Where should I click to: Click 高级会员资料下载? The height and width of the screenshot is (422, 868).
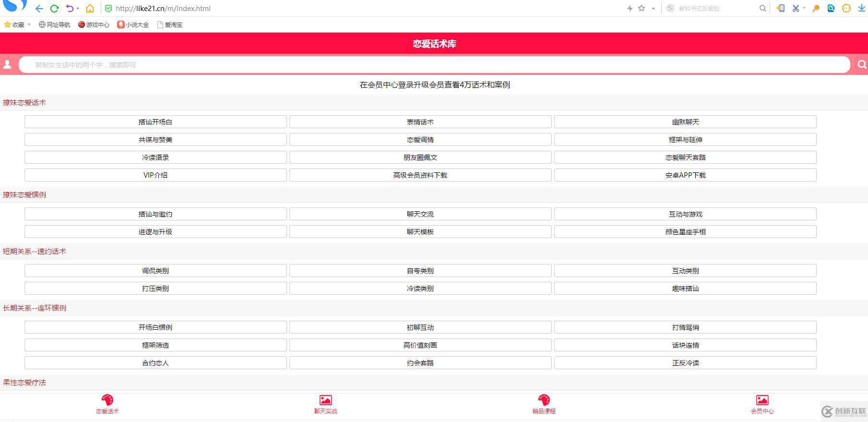coord(420,175)
